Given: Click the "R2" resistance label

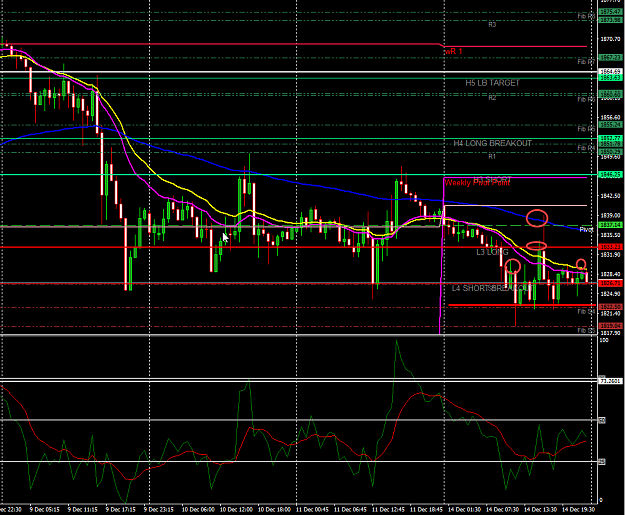Looking at the screenshot, I should pos(492,98).
